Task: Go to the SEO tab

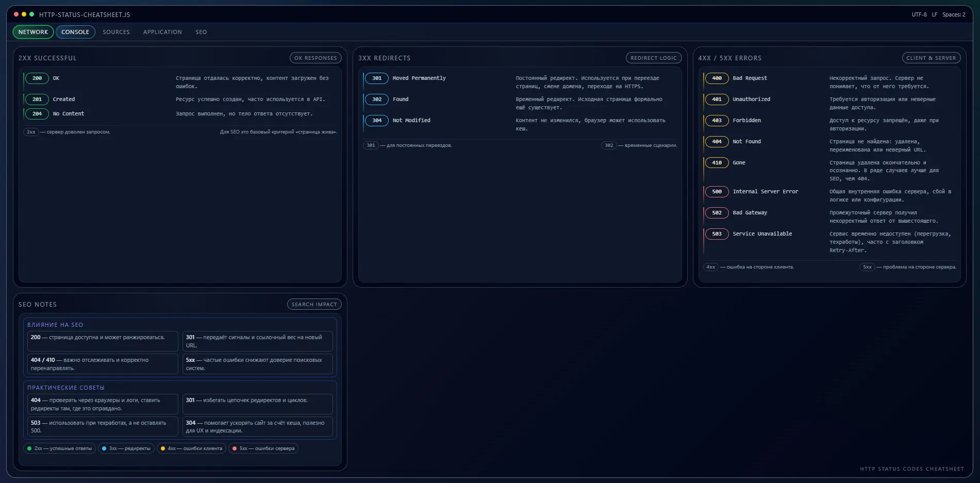Action: click(201, 32)
